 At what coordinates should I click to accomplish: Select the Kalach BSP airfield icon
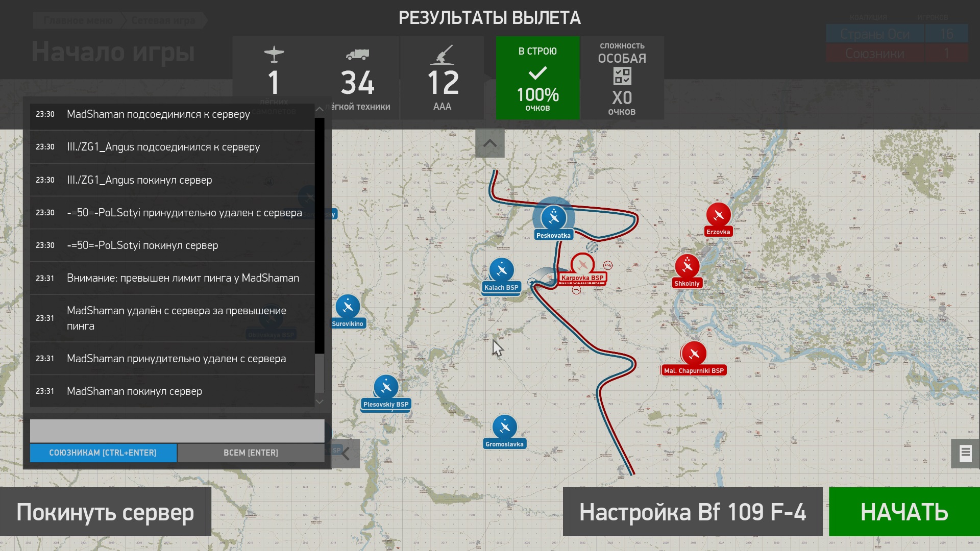tap(501, 270)
